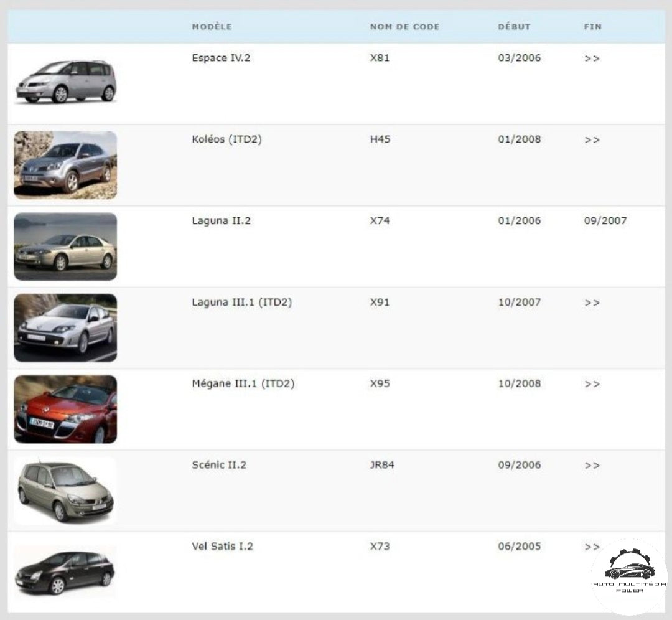Expand the Laguna III.1 FIN arrow

590,303
